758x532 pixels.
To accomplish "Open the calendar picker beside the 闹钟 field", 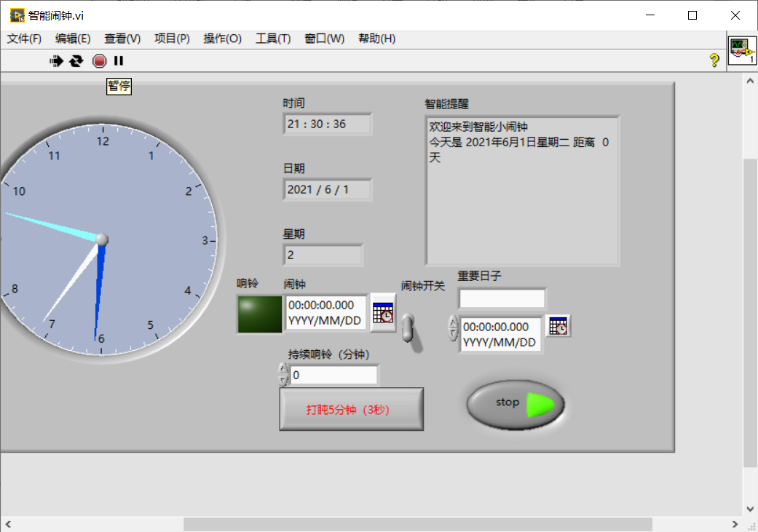I will click(384, 314).
